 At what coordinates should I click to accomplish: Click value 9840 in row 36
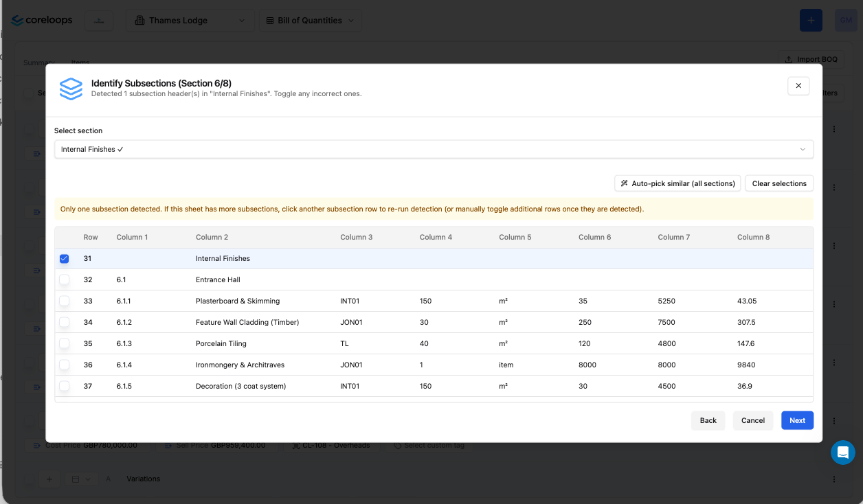pos(746,365)
